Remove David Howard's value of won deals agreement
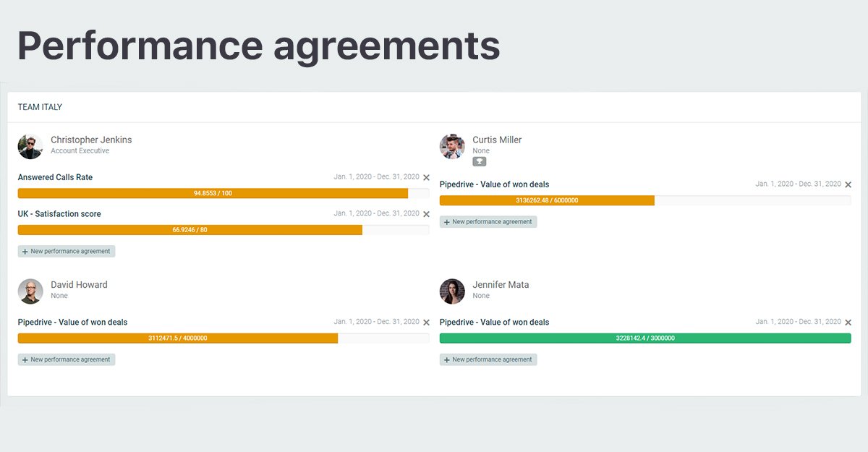Screen dimensions: 868x452 [426, 321]
